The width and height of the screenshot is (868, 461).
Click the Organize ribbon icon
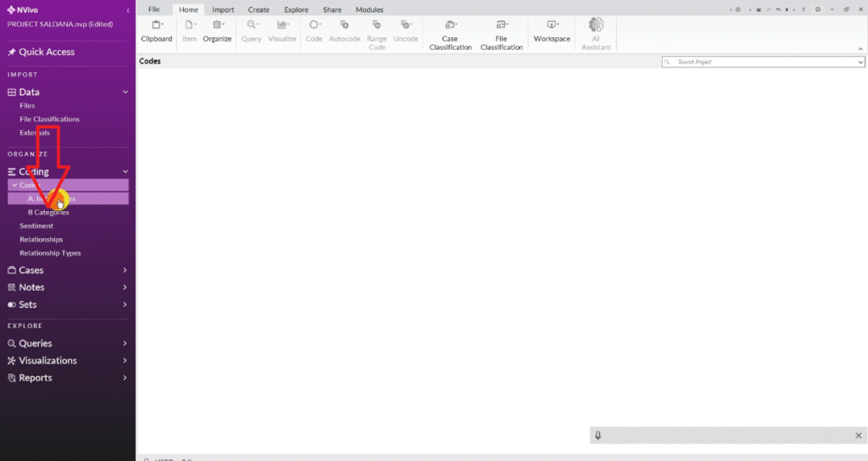217,31
